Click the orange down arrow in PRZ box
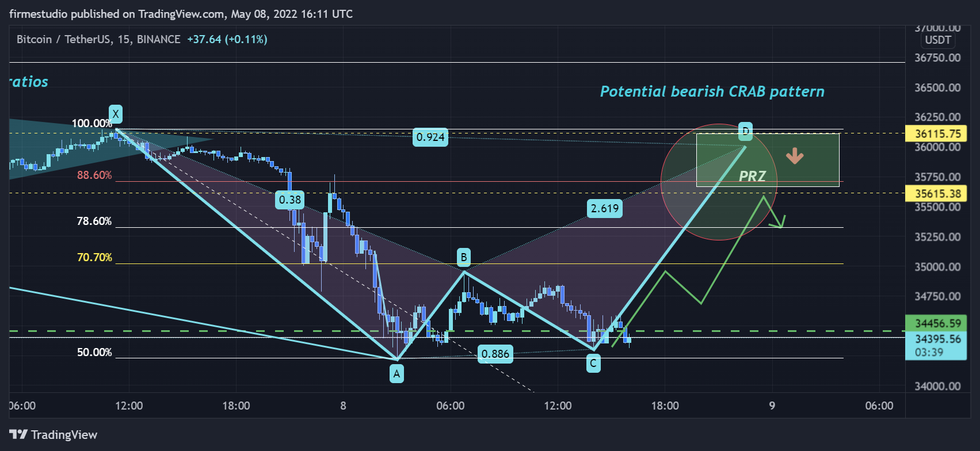 click(x=795, y=155)
